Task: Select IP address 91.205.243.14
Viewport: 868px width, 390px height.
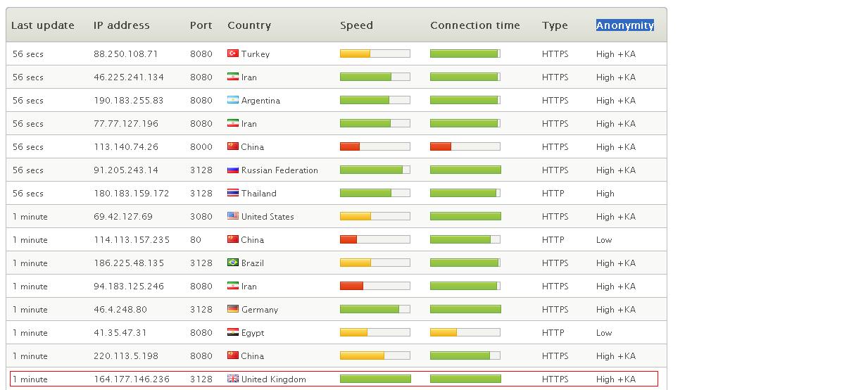Action: coord(126,170)
